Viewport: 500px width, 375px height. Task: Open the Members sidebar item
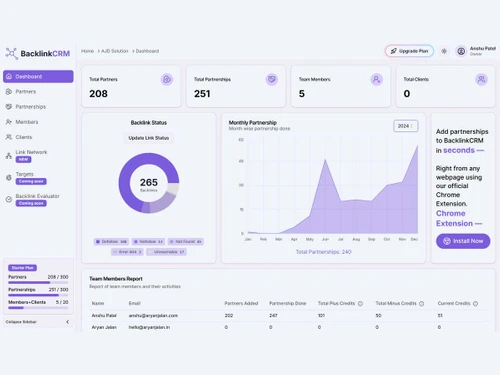[27, 122]
